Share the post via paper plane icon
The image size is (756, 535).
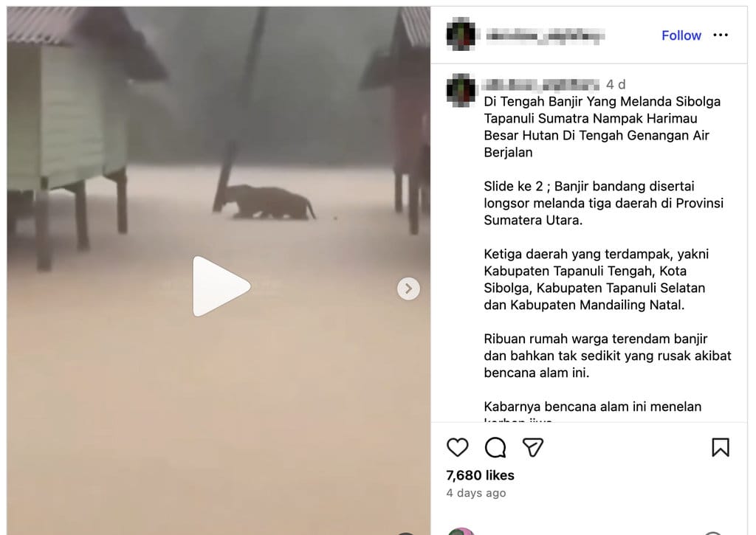pyautogui.click(x=533, y=447)
